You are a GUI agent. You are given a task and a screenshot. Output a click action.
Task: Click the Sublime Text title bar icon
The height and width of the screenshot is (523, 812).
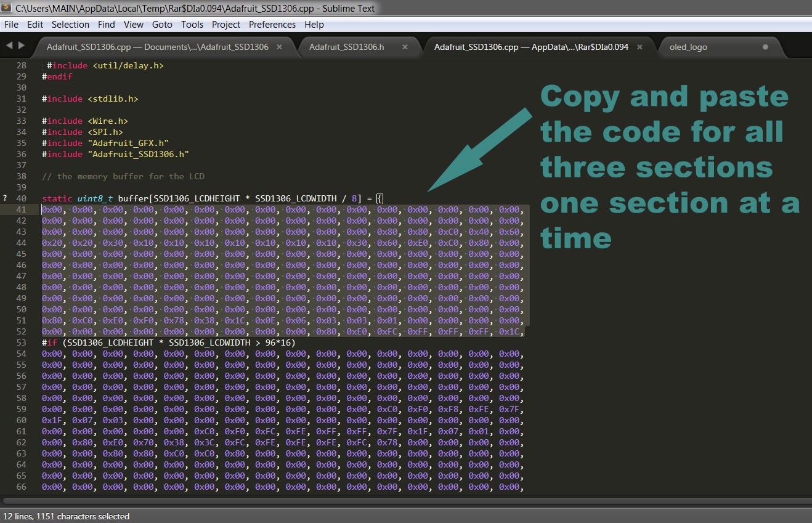click(7, 8)
